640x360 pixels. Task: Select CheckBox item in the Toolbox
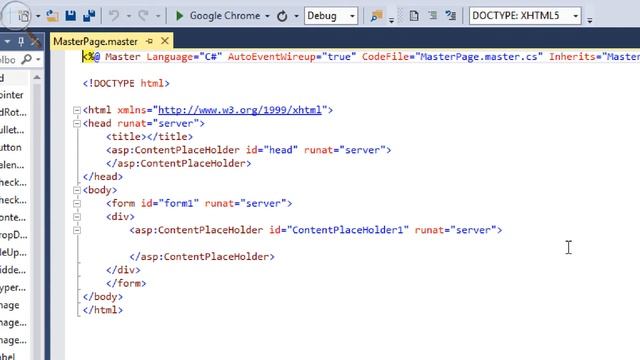pos(13,182)
